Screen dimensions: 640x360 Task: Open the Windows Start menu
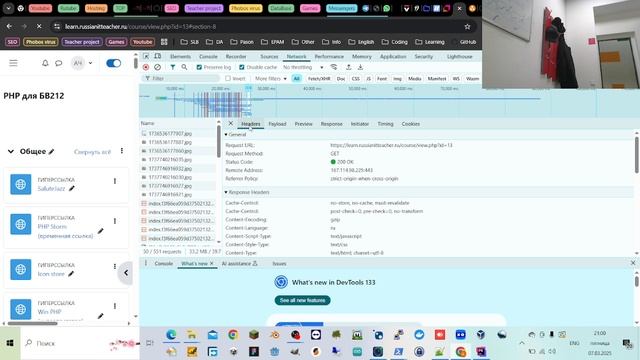(10, 343)
